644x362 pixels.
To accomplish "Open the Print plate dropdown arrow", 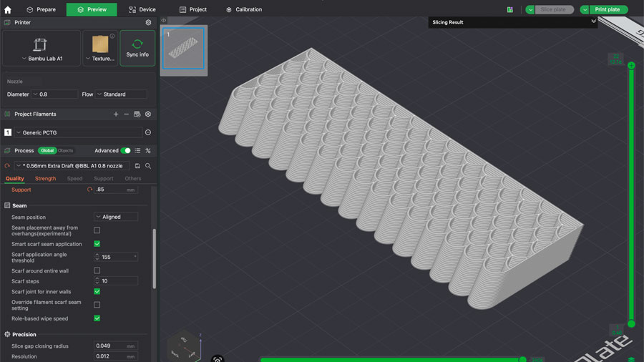I will pos(585,9).
